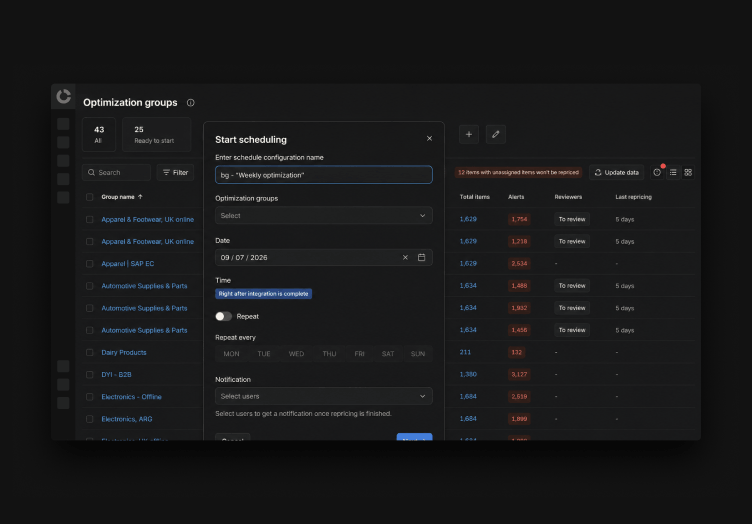Viewport: 752px width, 524px height.
Task: Select SAT in Repeat every
Action: pos(388,354)
